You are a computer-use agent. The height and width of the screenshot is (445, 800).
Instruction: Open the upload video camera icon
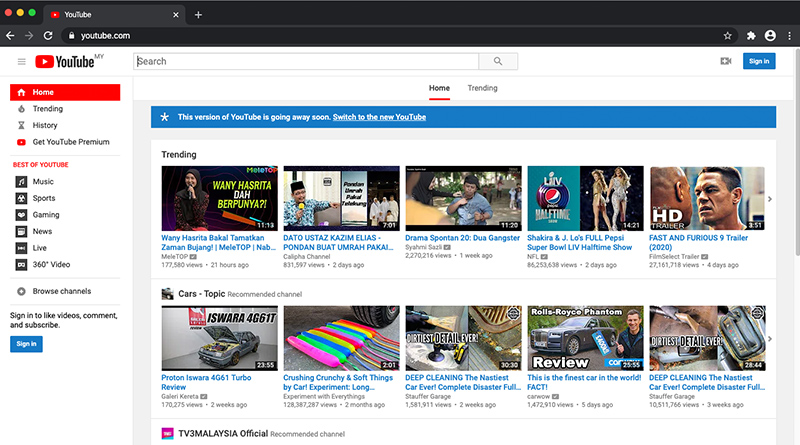point(726,61)
